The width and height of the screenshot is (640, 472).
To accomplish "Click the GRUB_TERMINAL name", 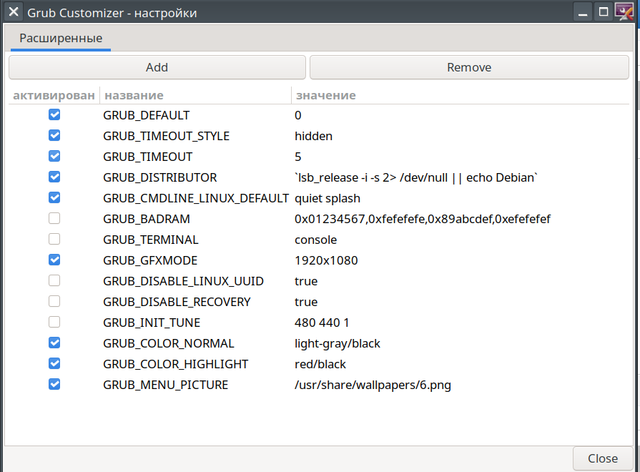I will pos(151,240).
